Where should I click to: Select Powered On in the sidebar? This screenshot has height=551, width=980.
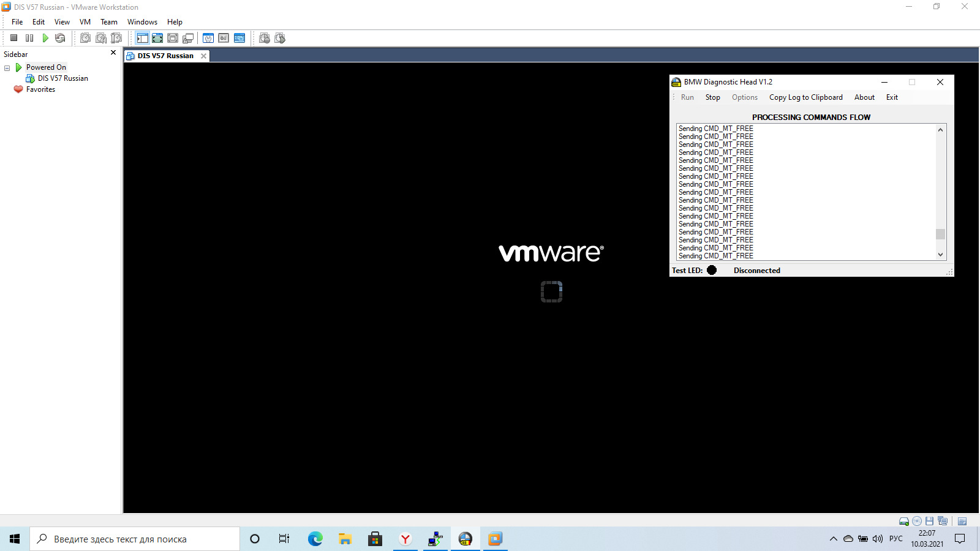click(46, 67)
